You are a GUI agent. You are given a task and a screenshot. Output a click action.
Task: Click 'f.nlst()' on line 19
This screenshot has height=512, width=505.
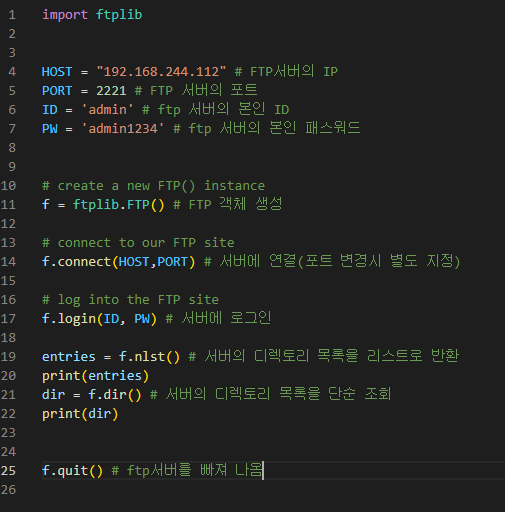[149, 357]
